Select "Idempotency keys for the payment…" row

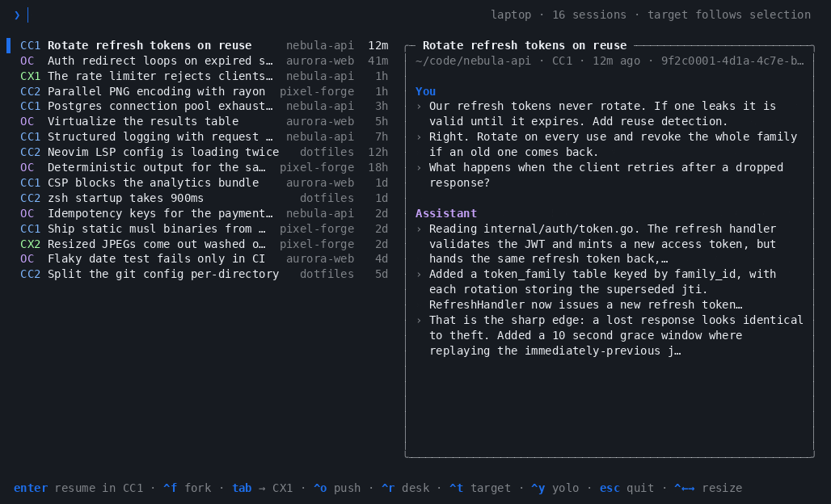[x=204, y=213]
